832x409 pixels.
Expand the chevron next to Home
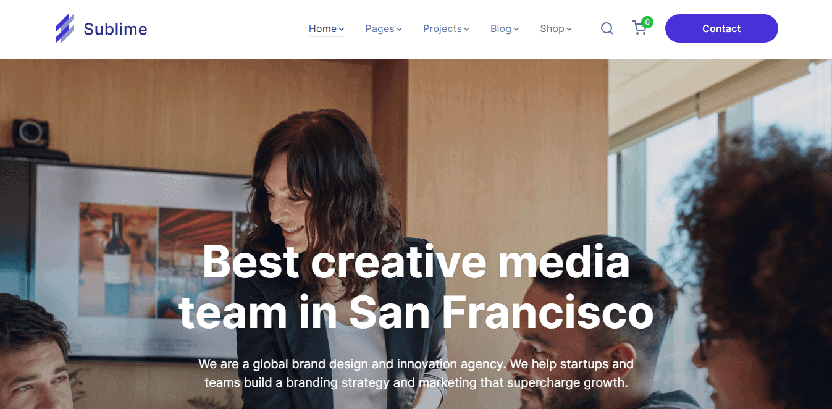coord(342,29)
